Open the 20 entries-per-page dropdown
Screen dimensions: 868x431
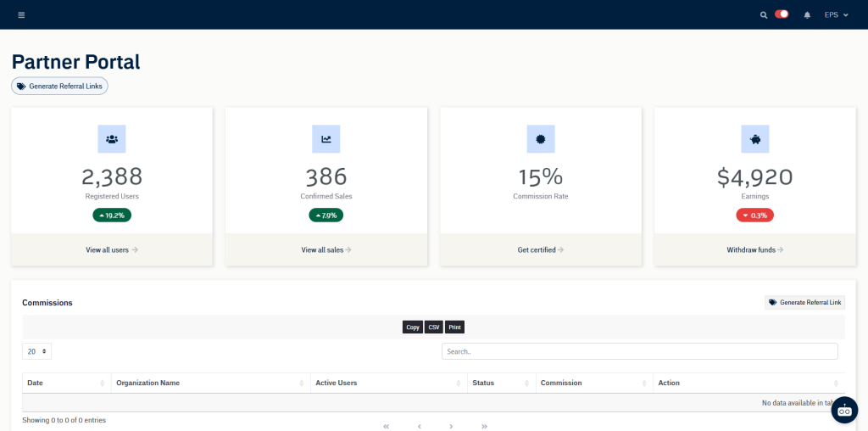pos(36,351)
